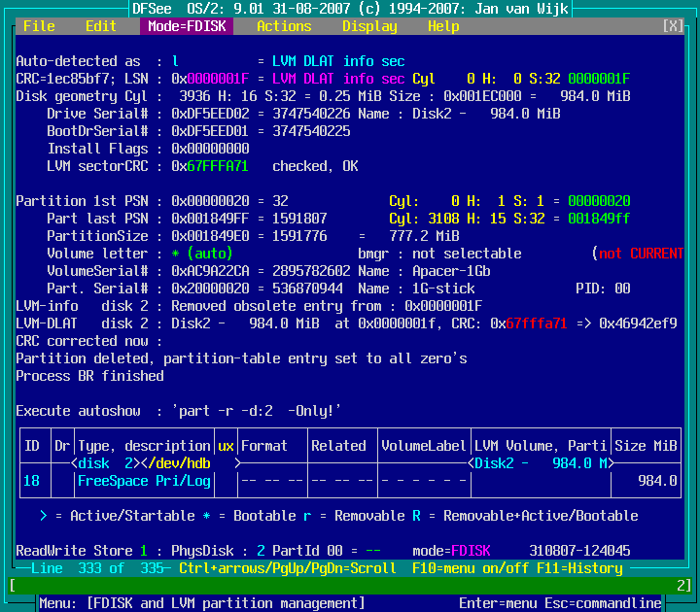Click the Size MiB column header
Image resolution: width=700 pixels, height=612 pixels.
click(x=646, y=446)
